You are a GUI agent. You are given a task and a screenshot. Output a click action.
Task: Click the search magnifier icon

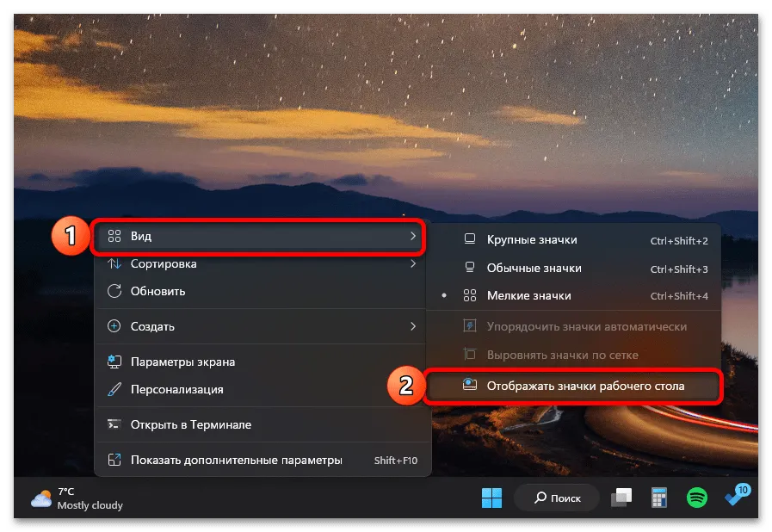tap(540, 498)
